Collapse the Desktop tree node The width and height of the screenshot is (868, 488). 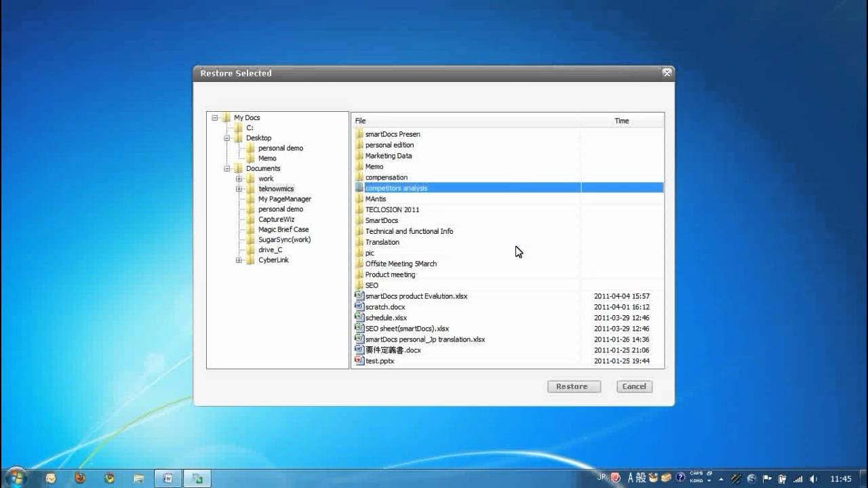[x=227, y=138]
